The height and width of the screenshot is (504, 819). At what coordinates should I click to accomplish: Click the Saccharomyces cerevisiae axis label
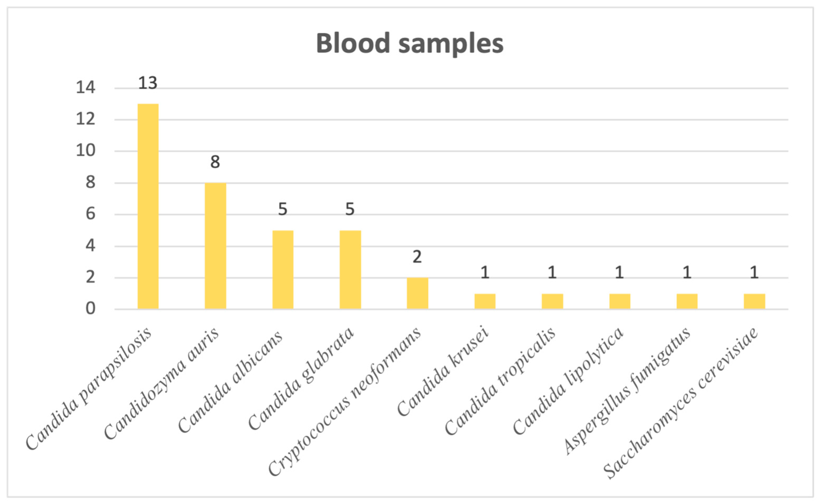(x=681, y=403)
